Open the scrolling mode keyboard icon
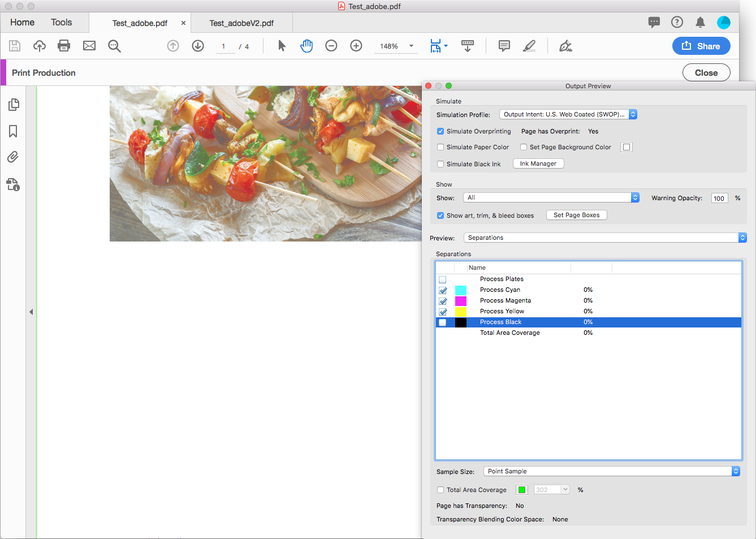The image size is (756, 539). (468, 46)
